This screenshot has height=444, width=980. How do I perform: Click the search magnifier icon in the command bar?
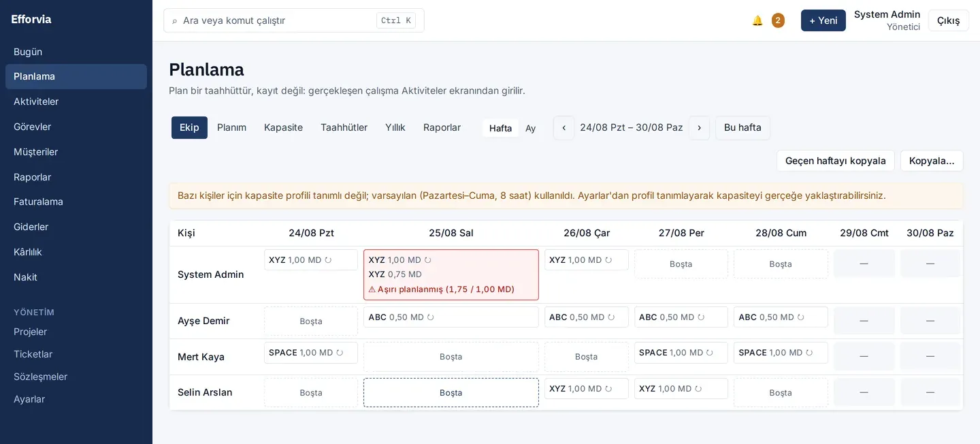(x=175, y=21)
